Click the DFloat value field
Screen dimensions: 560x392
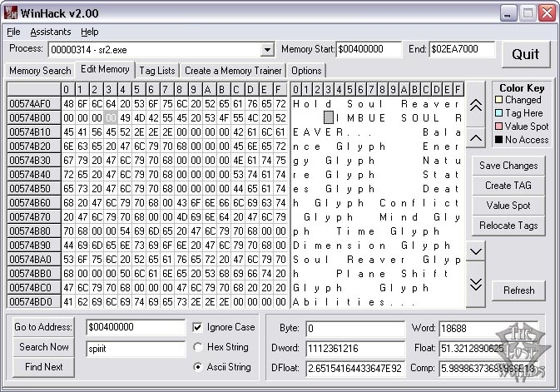(x=355, y=369)
